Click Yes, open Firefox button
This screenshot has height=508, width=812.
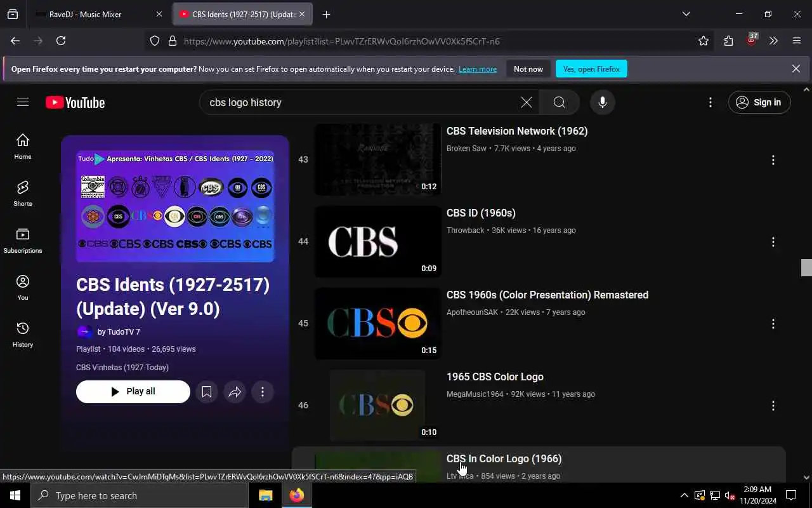pyautogui.click(x=591, y=69)
